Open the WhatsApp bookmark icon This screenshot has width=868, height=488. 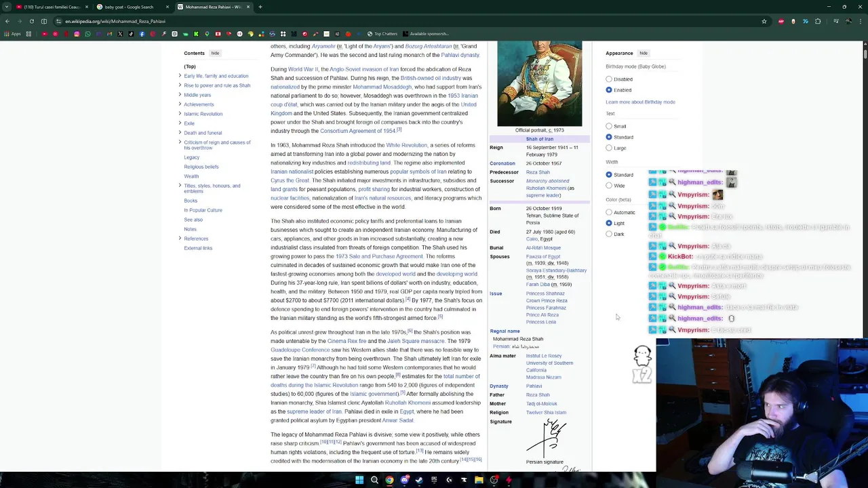(87, 34)
